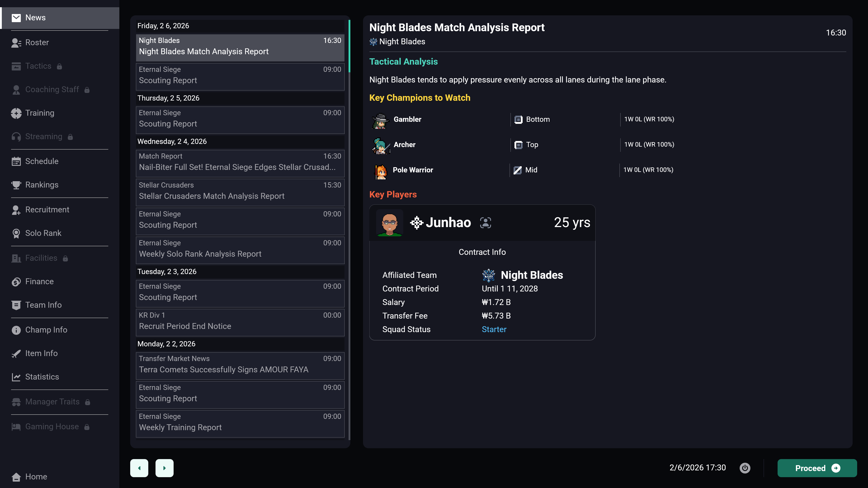Click the Pole Warrior champion portrait

tap(381, 171)
